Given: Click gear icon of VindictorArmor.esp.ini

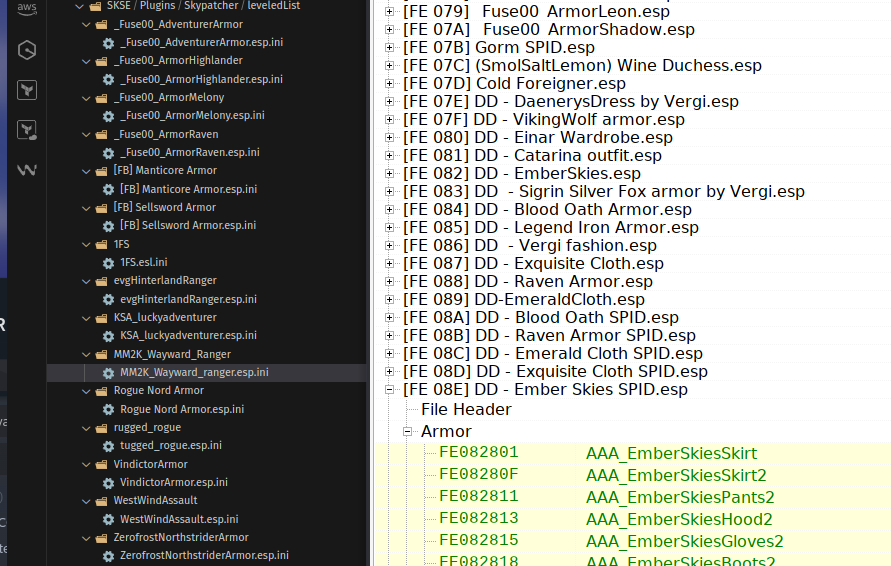Looking at the screenshot, I should pos(108,483).
